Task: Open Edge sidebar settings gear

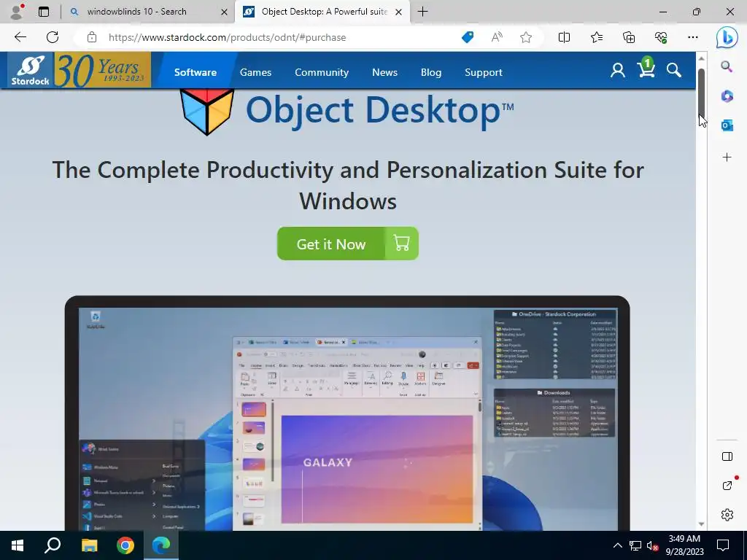Action: point(727,515)
